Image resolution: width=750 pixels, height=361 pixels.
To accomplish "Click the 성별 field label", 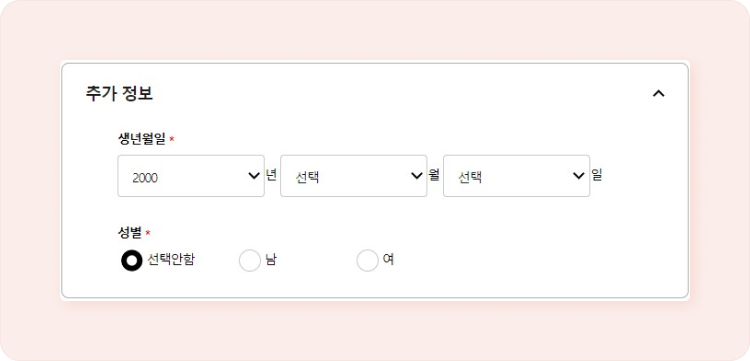I will (130, 232).
